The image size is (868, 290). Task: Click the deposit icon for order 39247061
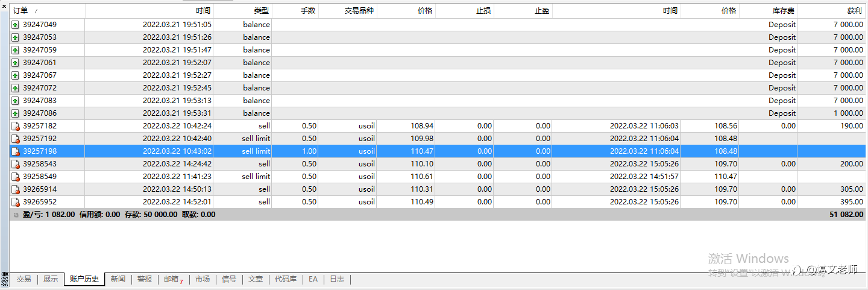point(15,63)
